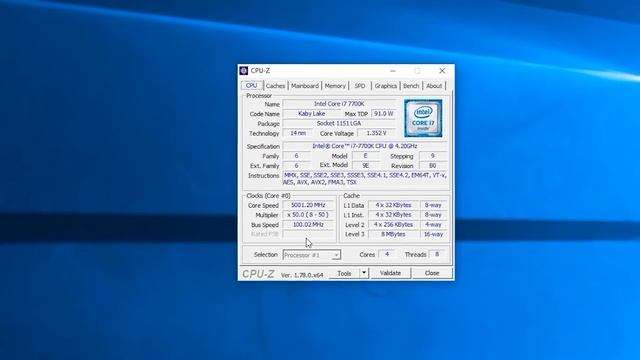Click the Technology value 14 nm
The width and height of the screenshot is (640, 360).
pyautogui.click(x=298, y=133)
